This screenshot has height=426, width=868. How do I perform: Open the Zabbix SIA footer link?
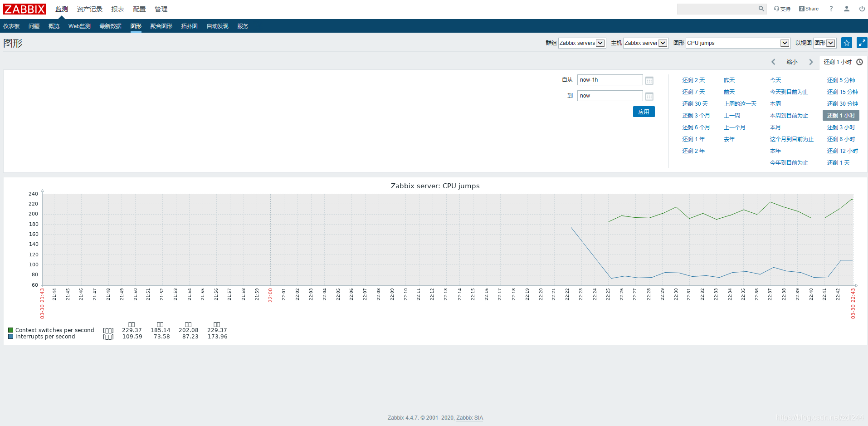(469, 418)
